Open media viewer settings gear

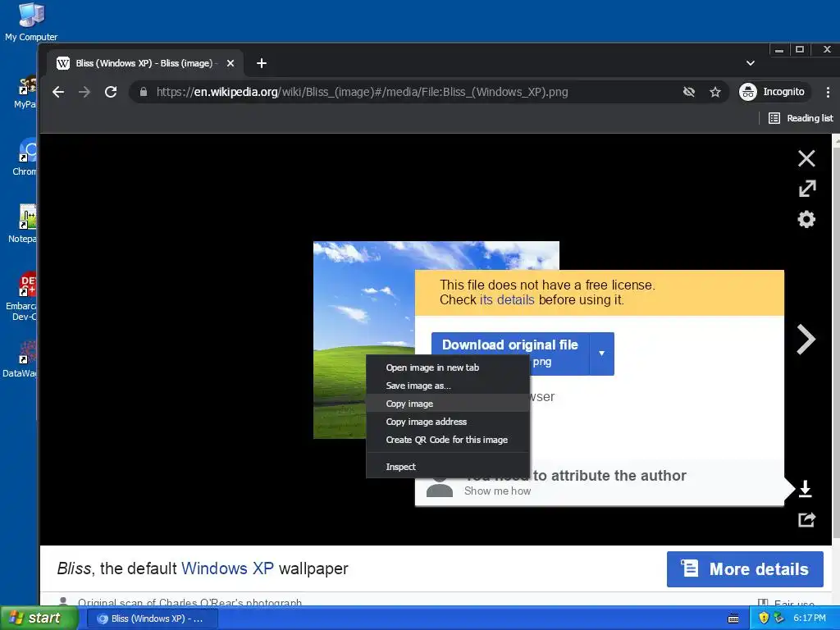point(806,219)
